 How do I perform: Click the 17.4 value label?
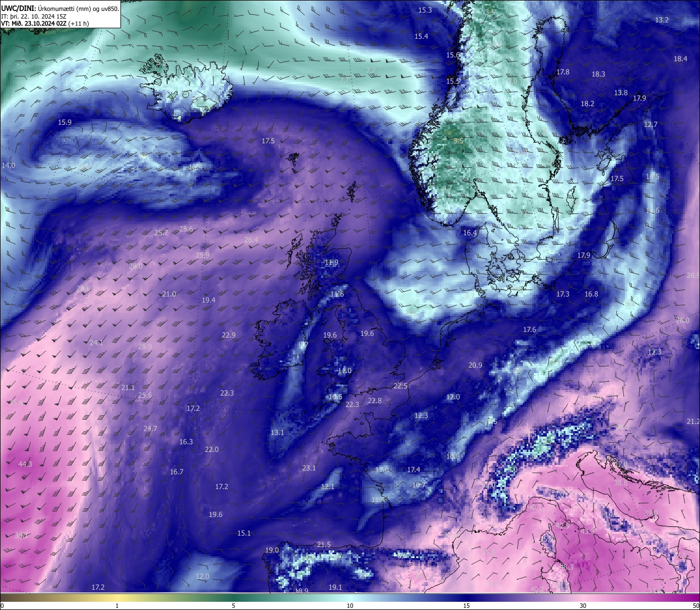pos(413,469)
